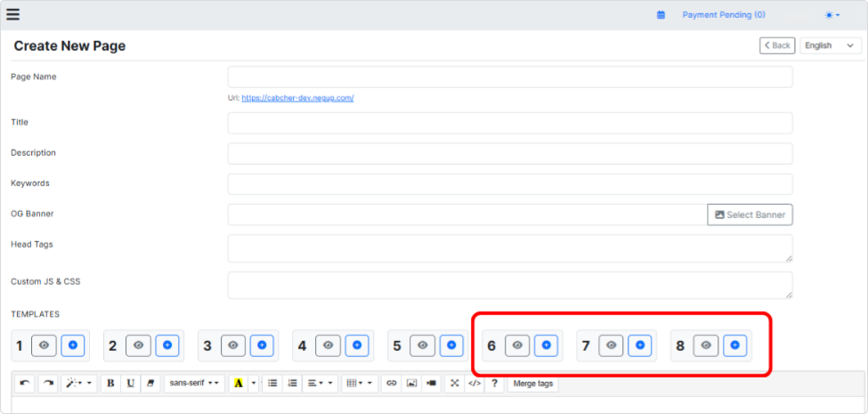Toggle bold formatting
Image resolution: width=868 pixels, height=414 pixels.
(x=110, y=383)
